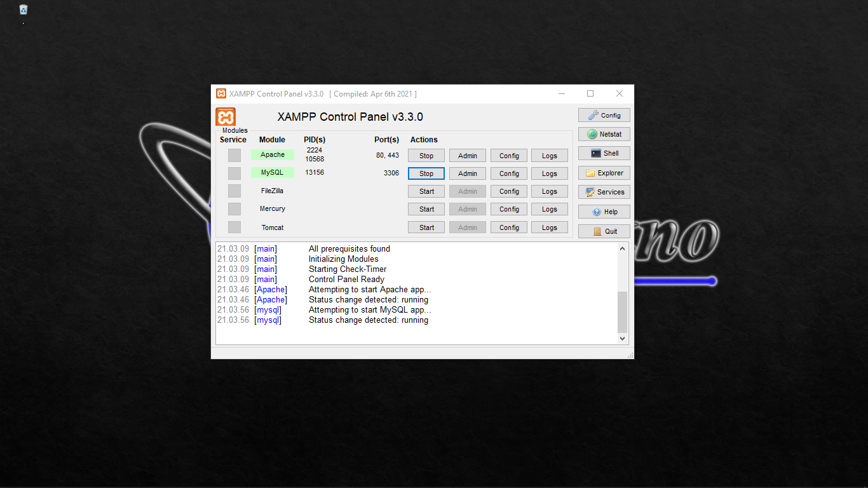Stop the MySQL module

(x=426, y=173)
